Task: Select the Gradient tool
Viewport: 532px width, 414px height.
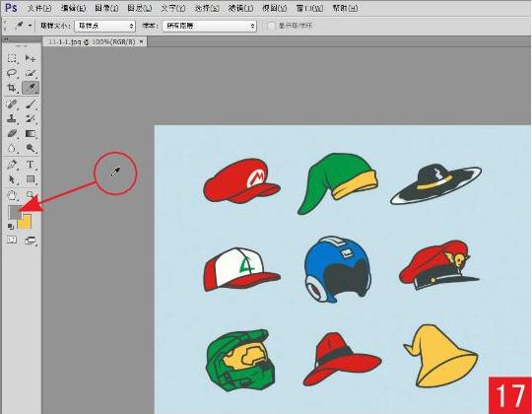Action: [x=31, y=134]
